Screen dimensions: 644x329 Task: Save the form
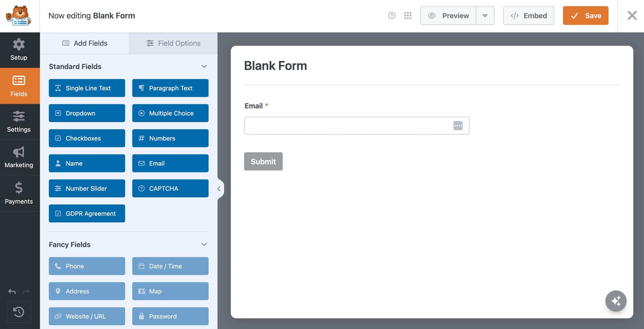586,16
